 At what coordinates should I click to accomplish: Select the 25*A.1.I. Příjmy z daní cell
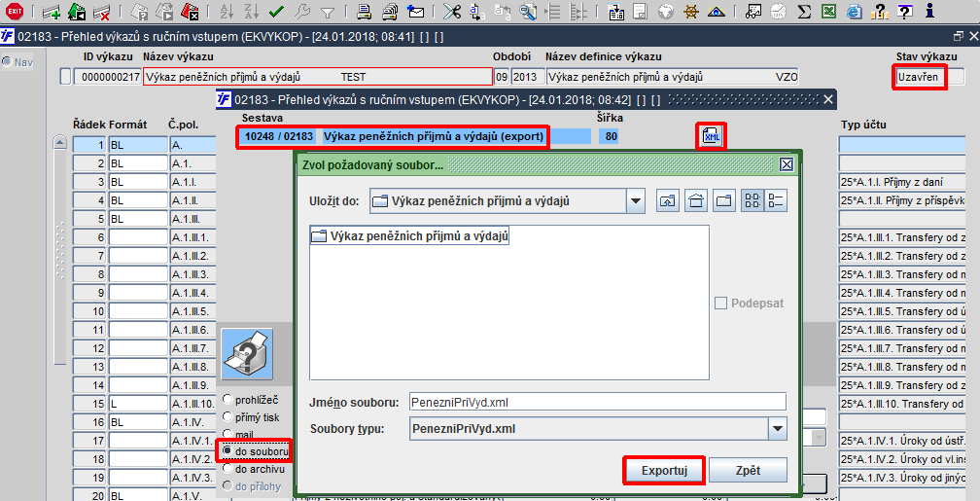902,182
